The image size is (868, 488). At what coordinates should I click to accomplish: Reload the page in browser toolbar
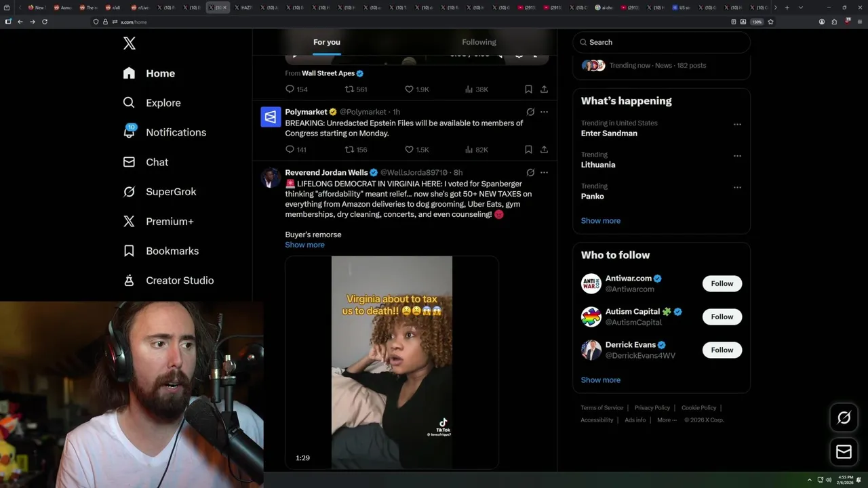[x=45, y=22]
